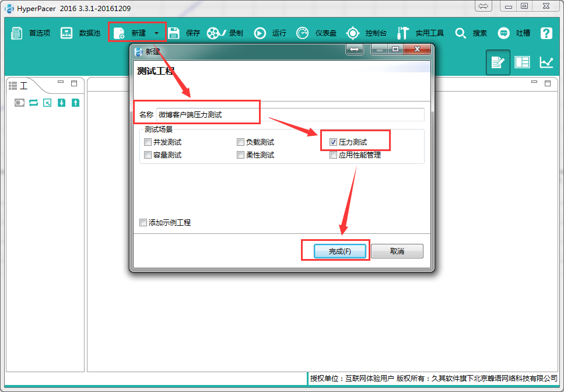Screen dimensions: 564x392
Task: Open 实用工具 utilities hammer icon
Action: 402,33
